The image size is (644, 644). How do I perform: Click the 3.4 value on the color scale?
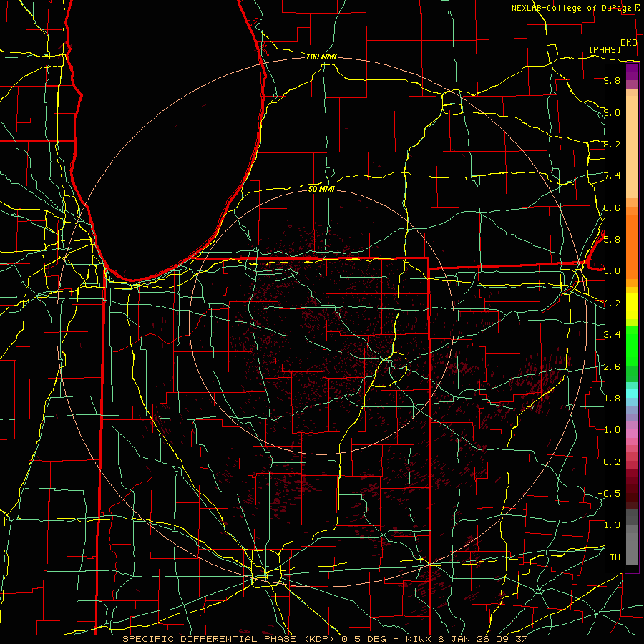(612, 334)
